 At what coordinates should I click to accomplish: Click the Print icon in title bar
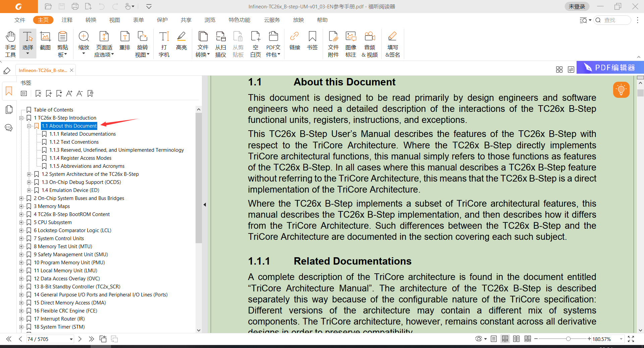pyautogui.click(x=75, y=6)
